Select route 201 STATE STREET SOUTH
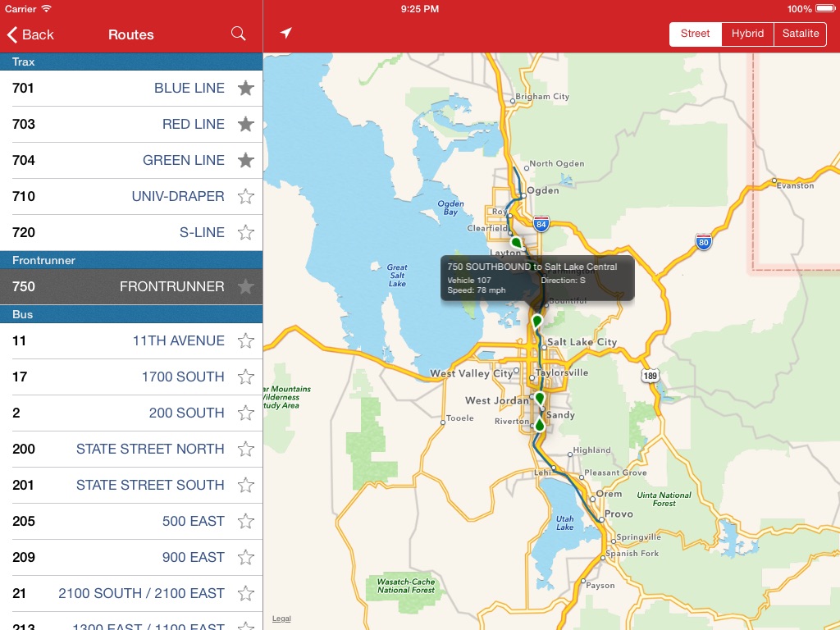 tap(131, 485)
